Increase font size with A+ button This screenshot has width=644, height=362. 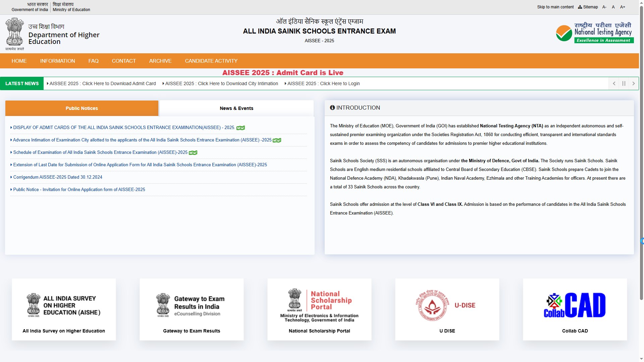(623, 7)
